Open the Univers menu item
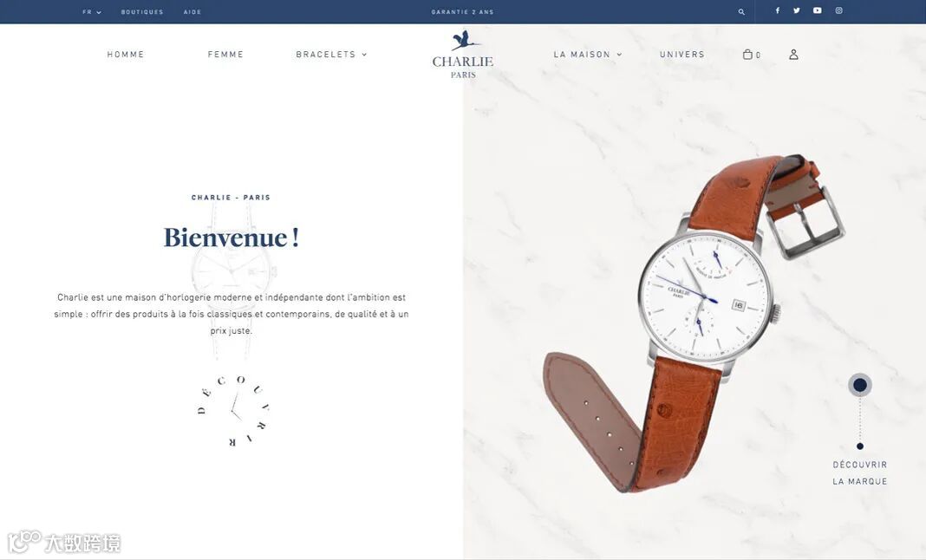926x560 pixels. click(x=682, y=55)
